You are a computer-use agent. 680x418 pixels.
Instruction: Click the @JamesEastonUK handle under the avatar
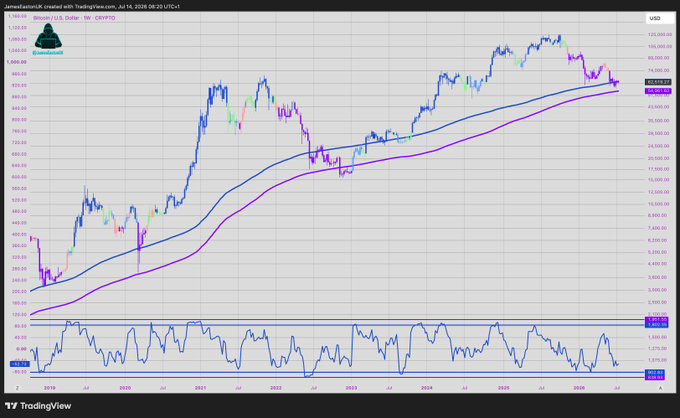(x=48, y=53)
